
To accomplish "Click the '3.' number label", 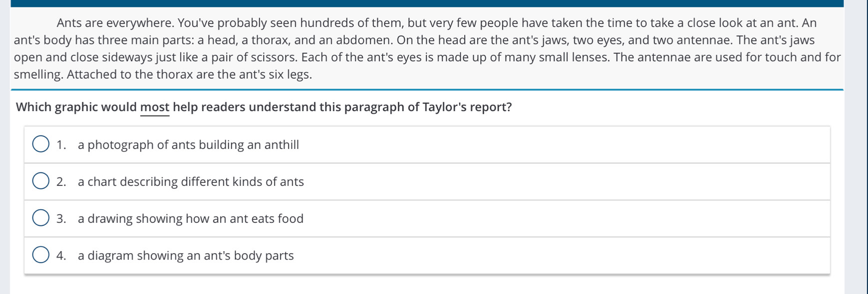I will pyautogui.click(x=61, y=219).
